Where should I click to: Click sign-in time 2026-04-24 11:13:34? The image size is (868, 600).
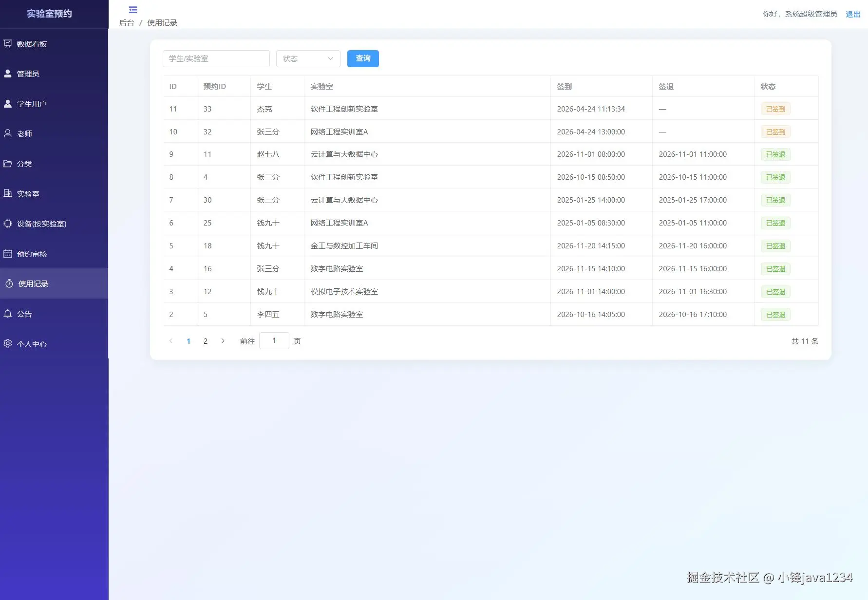591,109
